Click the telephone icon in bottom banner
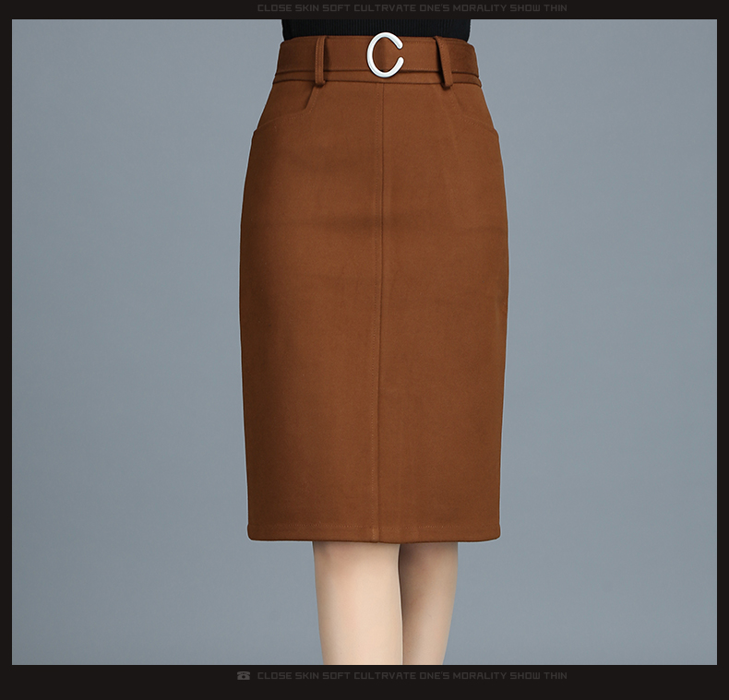This screenshot has width=729, height=700. (x=244, y=676)
